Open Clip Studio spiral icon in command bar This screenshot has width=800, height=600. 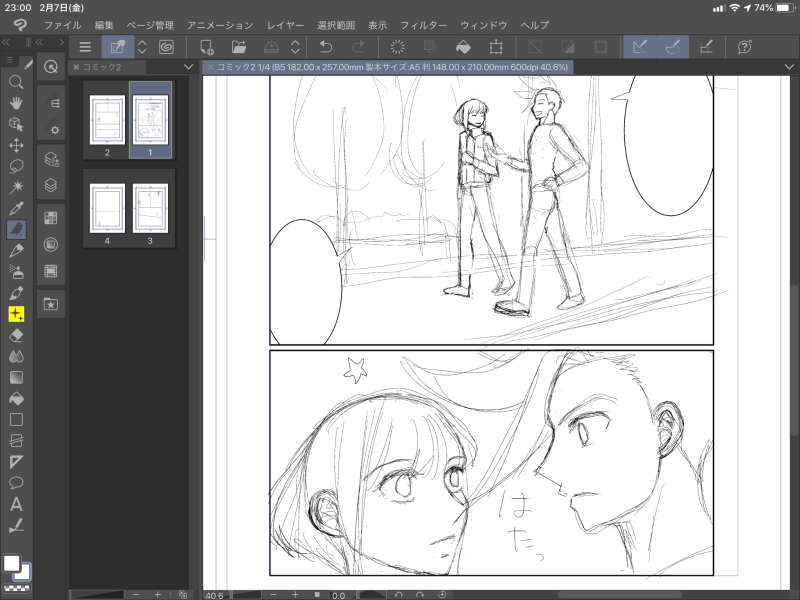pos(166,47)
